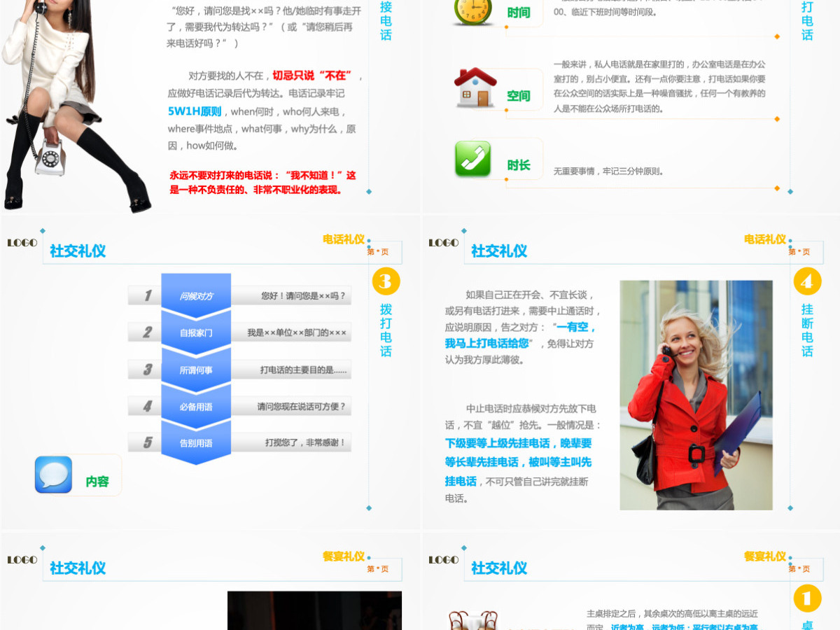Click the text 您好！请问您是××吗？

304,296
